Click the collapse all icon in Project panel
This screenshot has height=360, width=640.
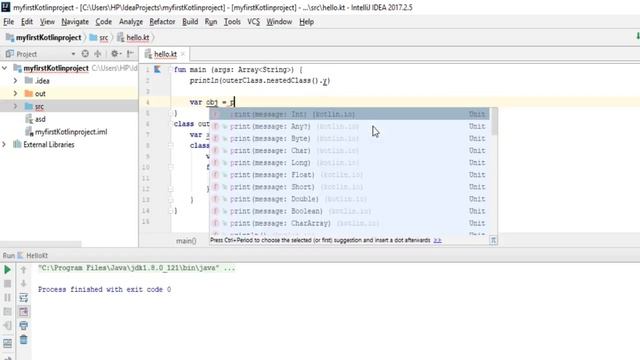point(98,53)
